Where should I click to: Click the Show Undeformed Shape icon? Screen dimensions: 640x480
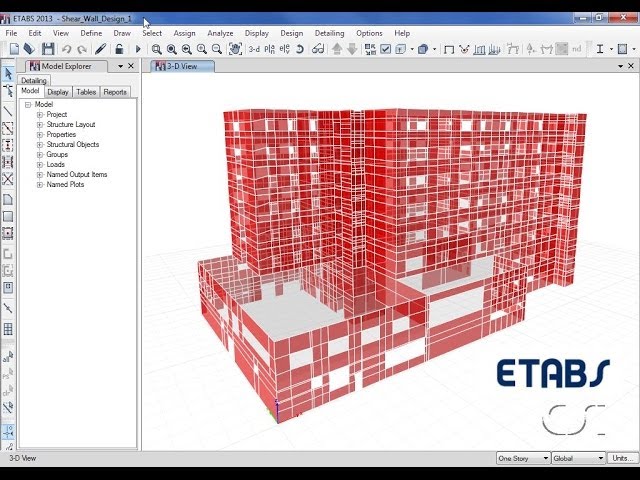pos(449,49)
